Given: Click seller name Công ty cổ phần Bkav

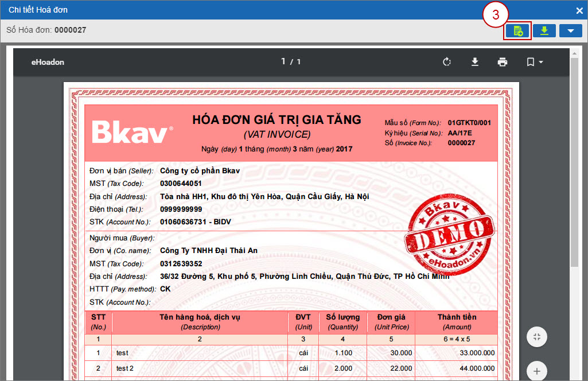Looking at the screenshot, I should click(x=200, y=170).
